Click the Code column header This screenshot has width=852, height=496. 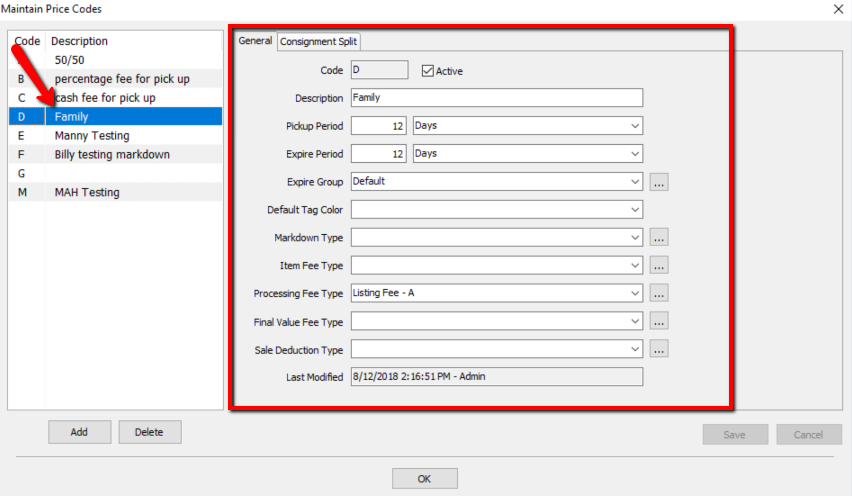27,41
